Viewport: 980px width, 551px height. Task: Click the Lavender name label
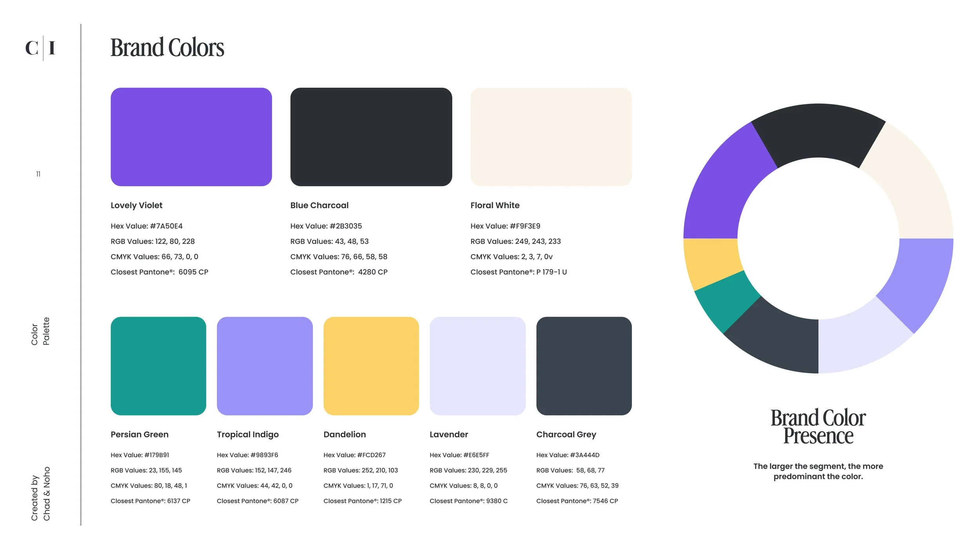tap(449, 435)
